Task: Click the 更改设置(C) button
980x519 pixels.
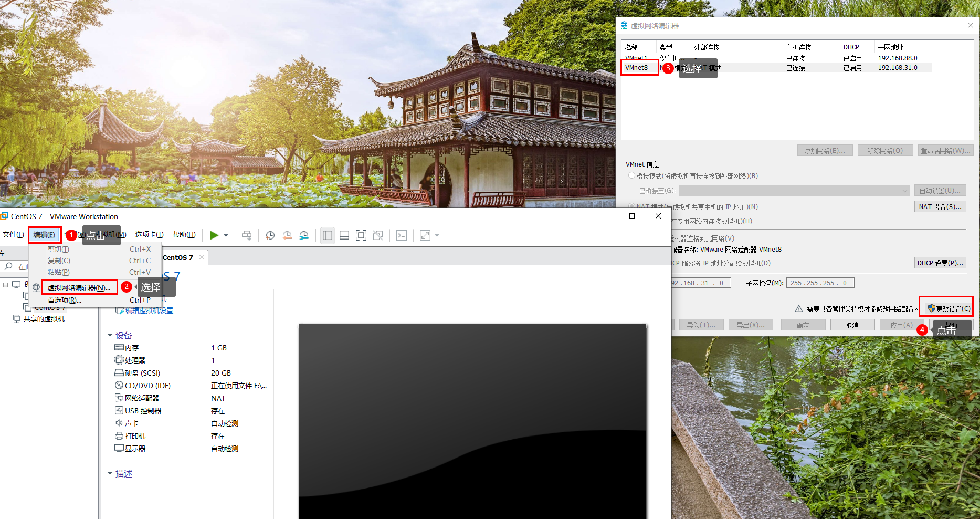Action: [949, 308]
